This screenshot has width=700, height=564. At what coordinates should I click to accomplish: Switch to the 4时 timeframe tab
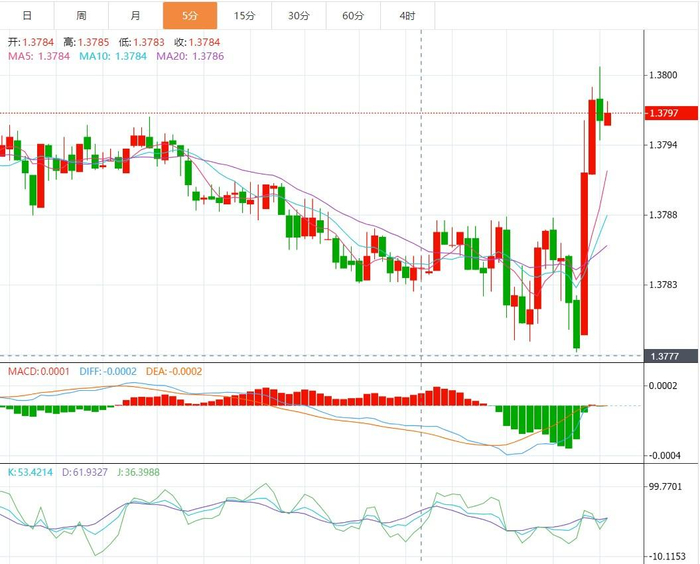(x=408, y=16)
